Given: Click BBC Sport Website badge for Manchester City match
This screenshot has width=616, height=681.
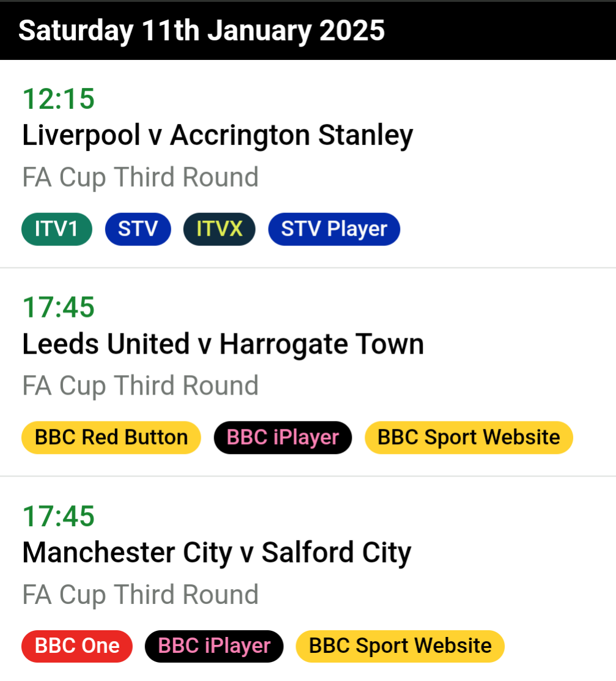Looking at the screenshot, I should tap(400, 646).
